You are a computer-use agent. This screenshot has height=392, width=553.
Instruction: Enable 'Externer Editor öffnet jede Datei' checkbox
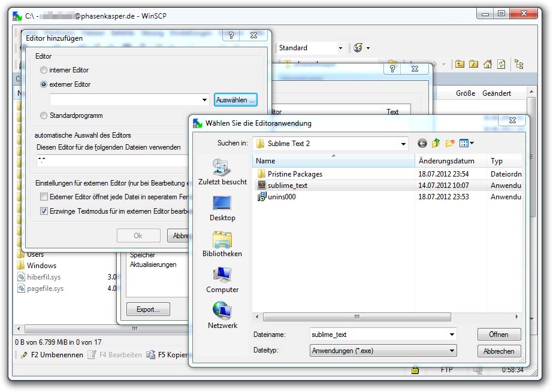point(44,196)
